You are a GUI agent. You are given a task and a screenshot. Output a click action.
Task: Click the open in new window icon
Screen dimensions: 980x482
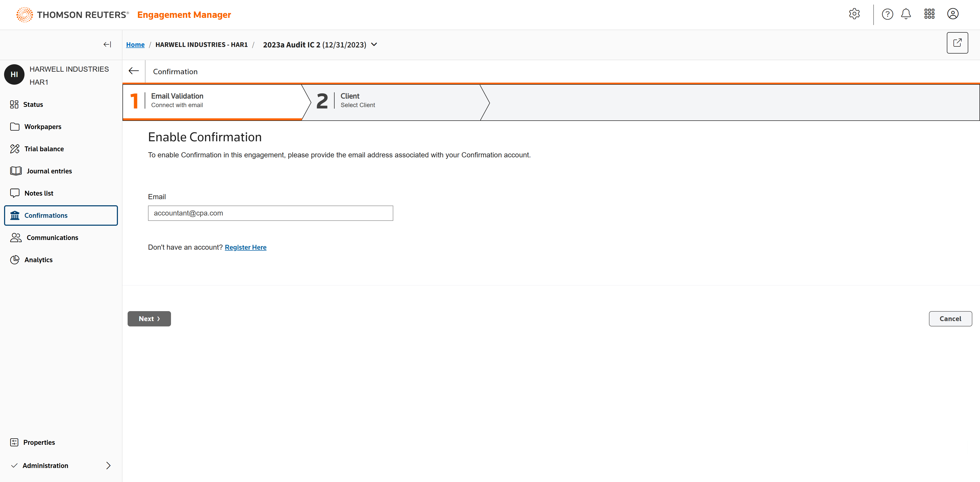pos(957,43)
